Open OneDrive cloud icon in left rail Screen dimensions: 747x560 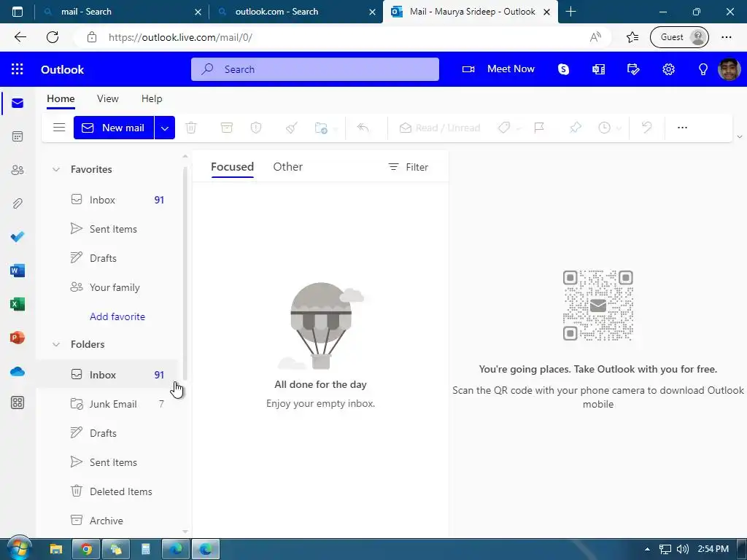click(x=18, y=371)
